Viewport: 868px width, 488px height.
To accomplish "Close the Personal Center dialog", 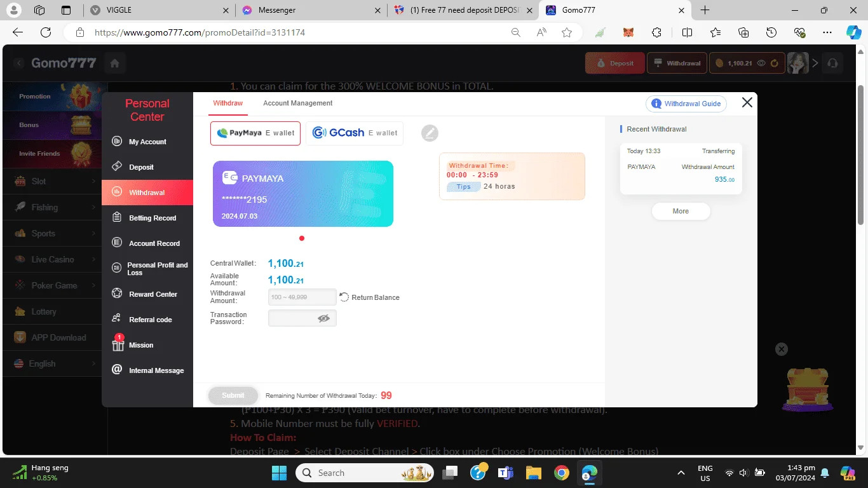I will pyautogui.click(x=747, y=102).
